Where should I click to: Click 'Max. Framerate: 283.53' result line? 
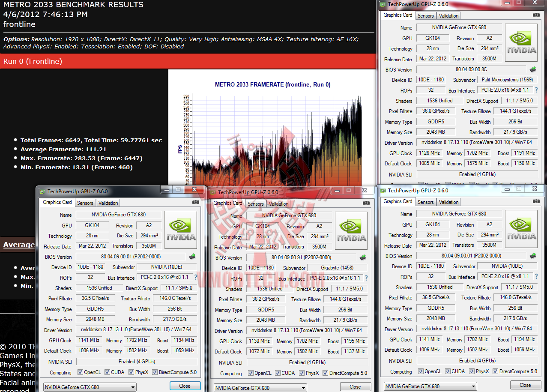[81, 158]
